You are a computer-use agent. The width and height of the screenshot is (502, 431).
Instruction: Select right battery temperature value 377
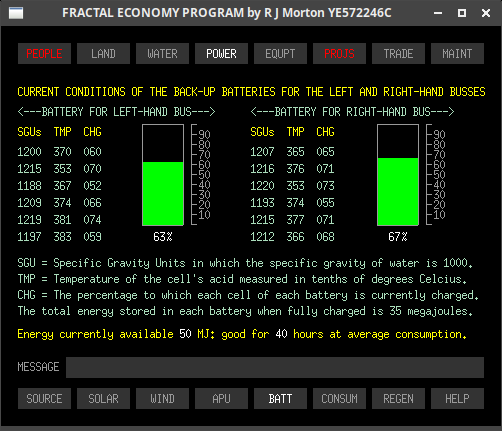[x=295, y=220]
